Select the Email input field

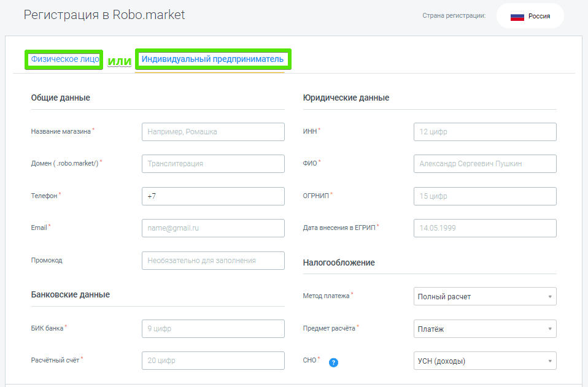click(x=213, y=228)
